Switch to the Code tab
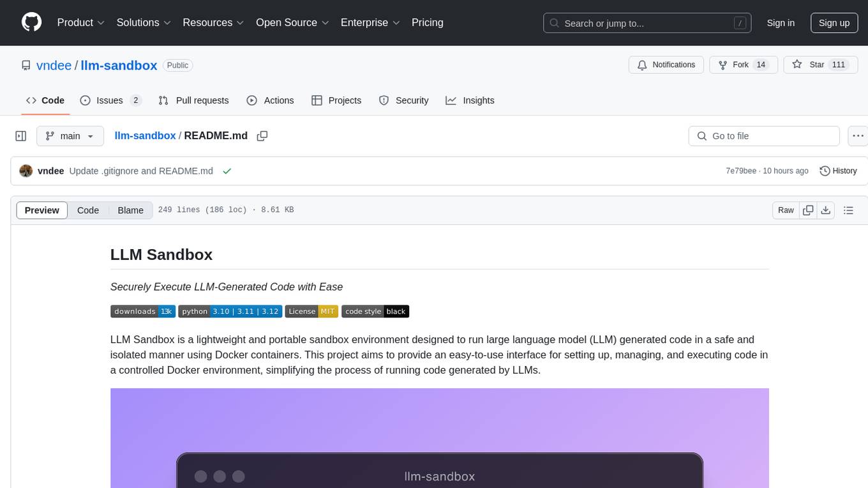Screen dimensions: 868x488 (45, 100)
